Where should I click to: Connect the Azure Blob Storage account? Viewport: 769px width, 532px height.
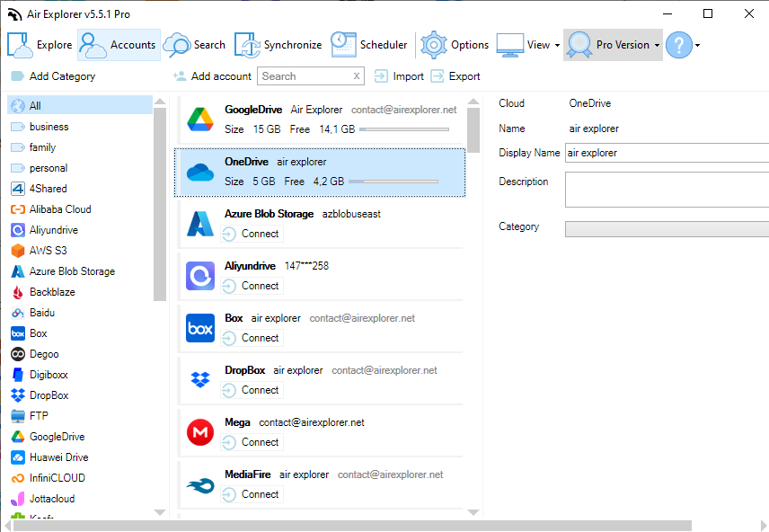pyautogui.click(x=252, y=234)
